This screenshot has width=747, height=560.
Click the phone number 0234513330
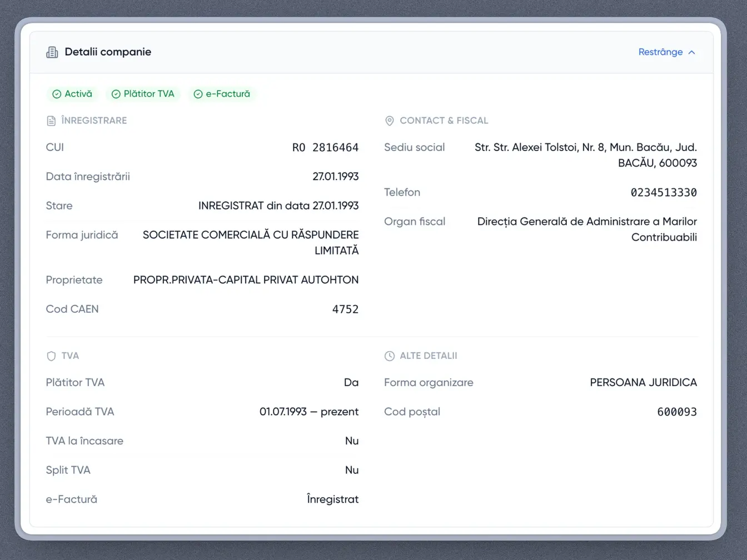point(663,193)
